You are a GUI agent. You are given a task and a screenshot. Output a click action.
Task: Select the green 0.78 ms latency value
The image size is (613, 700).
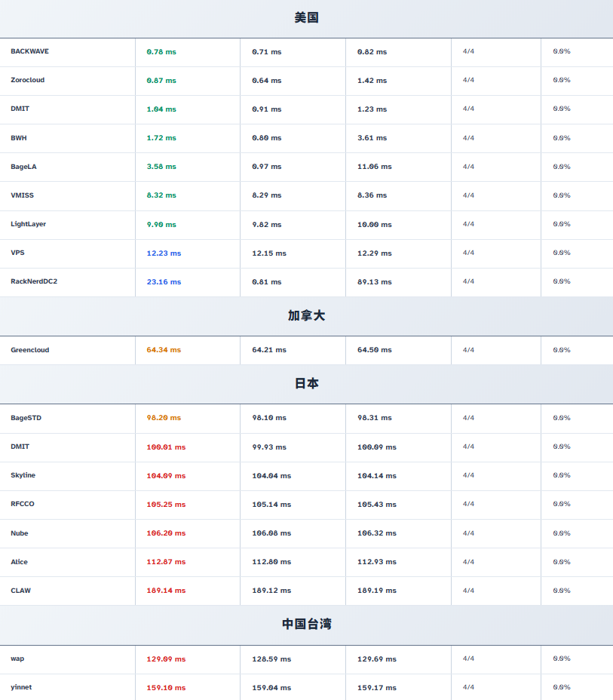161,52
